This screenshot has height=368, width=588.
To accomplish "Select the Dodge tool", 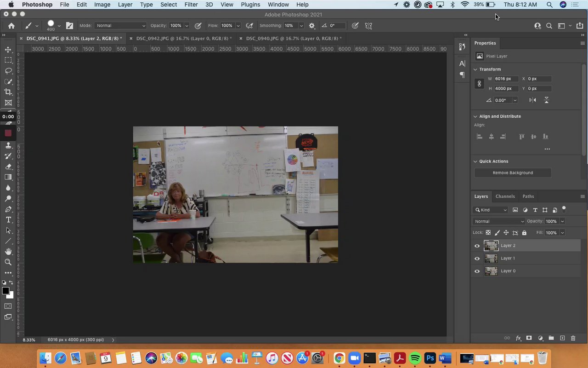I will pos(8,199).
